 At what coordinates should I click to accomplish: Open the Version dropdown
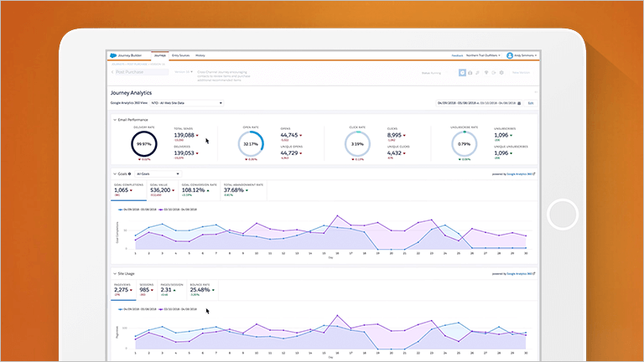pos(183,72)
